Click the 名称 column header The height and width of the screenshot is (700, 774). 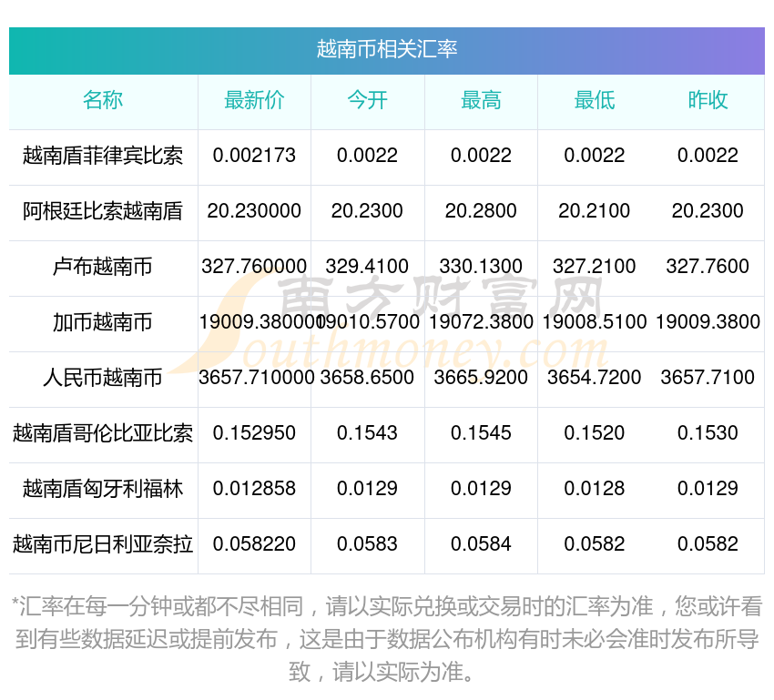103,100
